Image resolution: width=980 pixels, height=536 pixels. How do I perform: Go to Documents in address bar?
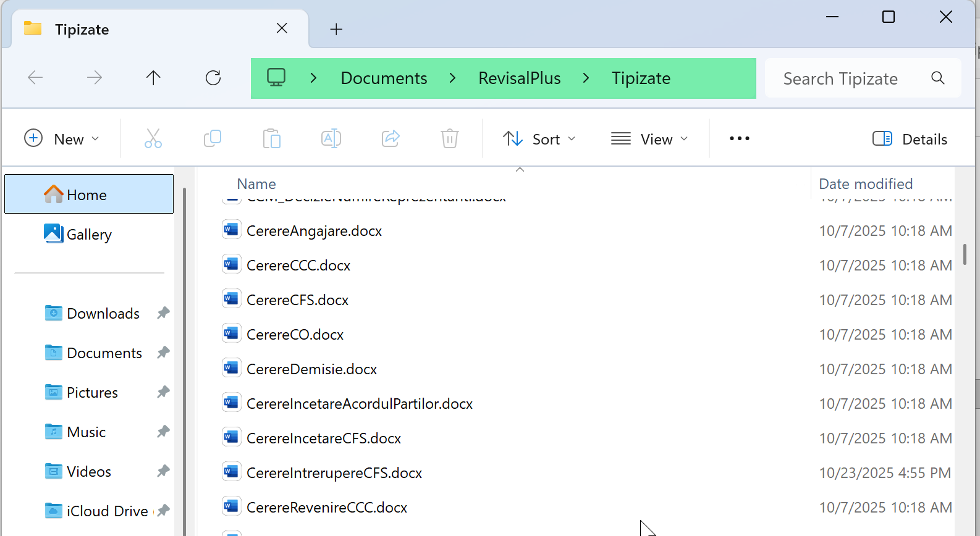[x=384, y=78]
